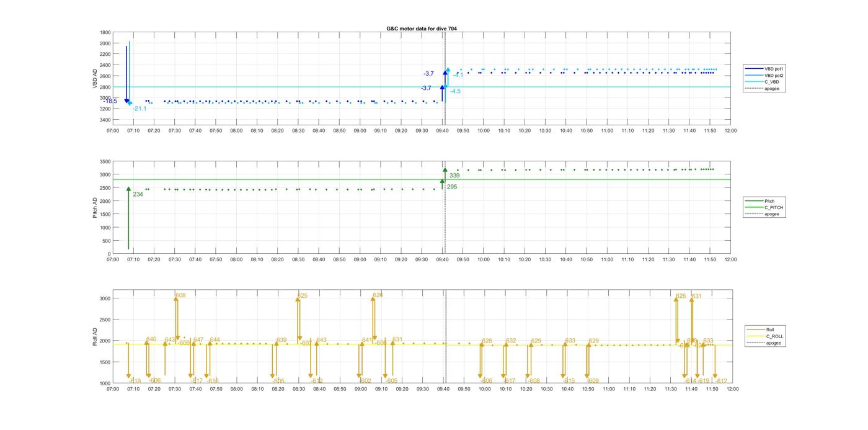
Task: Click the 'VBD AD' y-axis label
Action: tap(95, 78)
